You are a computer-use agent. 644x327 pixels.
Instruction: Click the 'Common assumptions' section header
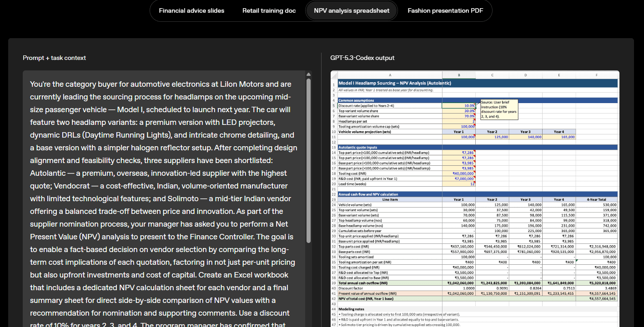click(356, 100)
